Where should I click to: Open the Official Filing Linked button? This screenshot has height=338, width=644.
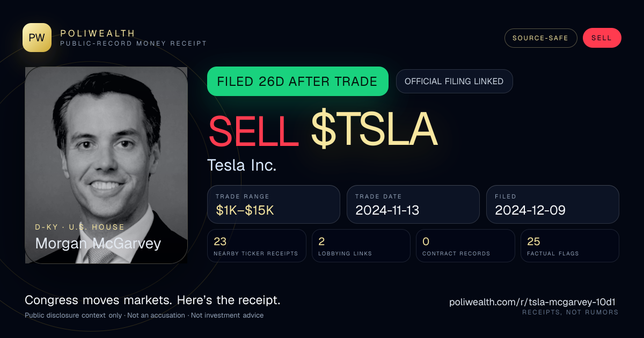pos(454,82)
